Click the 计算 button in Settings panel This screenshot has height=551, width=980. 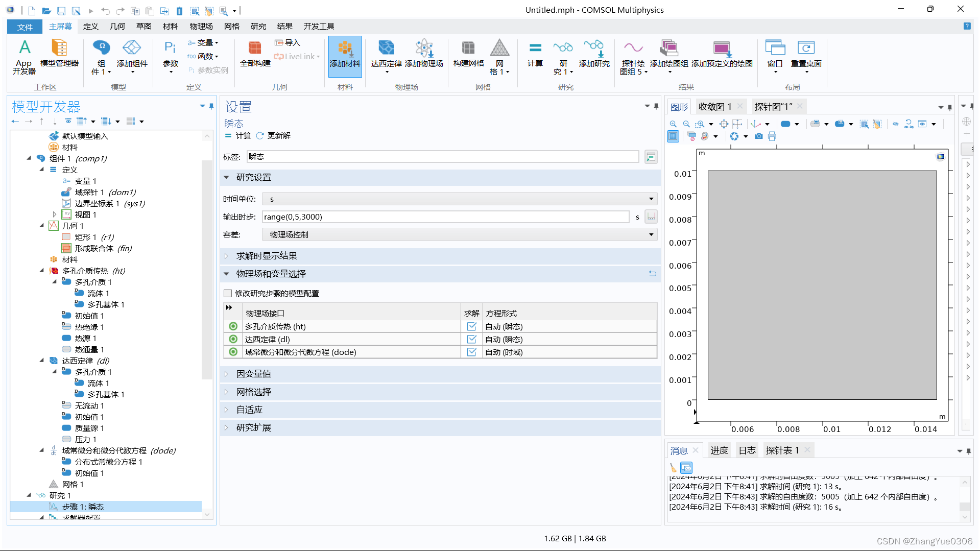(x=238, y=136)
